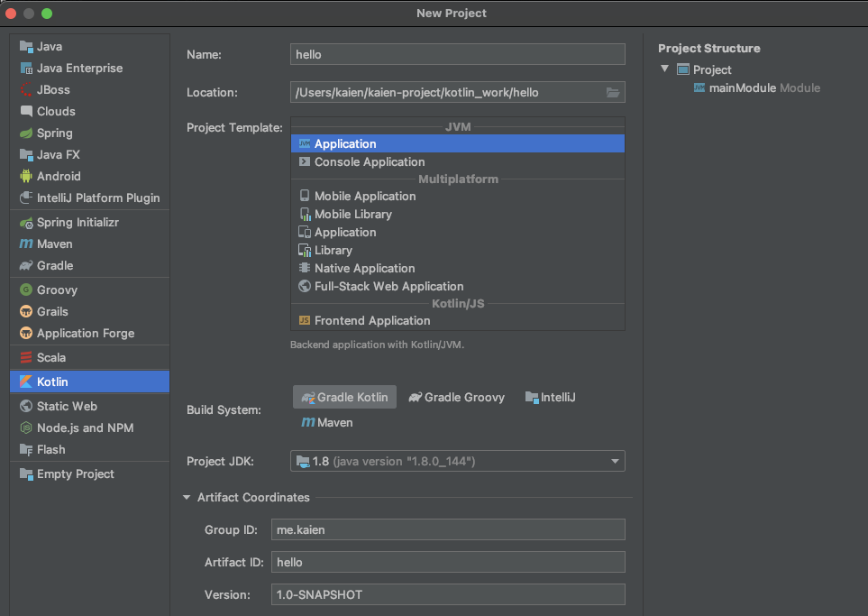Collapse the Artifact Coordinates section
868x616 pixels.
coord(187,498)
